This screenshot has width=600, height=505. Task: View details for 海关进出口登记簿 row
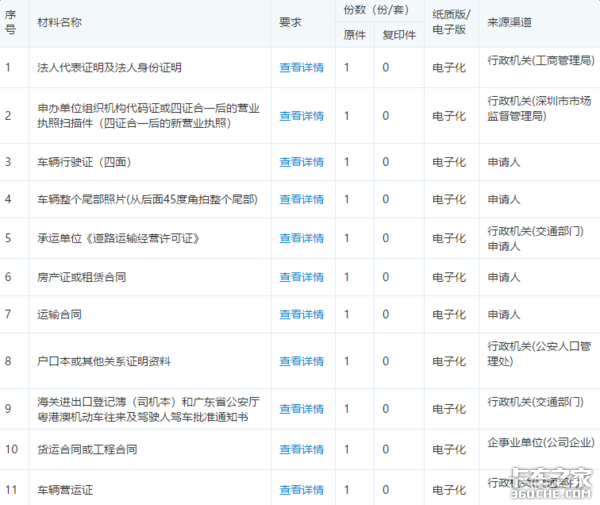pos(302,409)
